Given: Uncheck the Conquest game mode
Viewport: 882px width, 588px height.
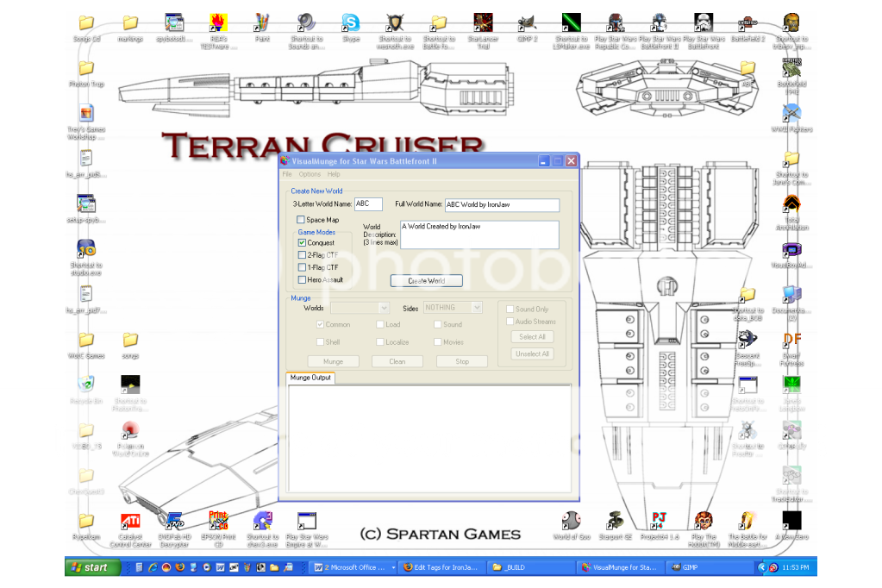Looking at the screenshot, I should pos(302,242).
